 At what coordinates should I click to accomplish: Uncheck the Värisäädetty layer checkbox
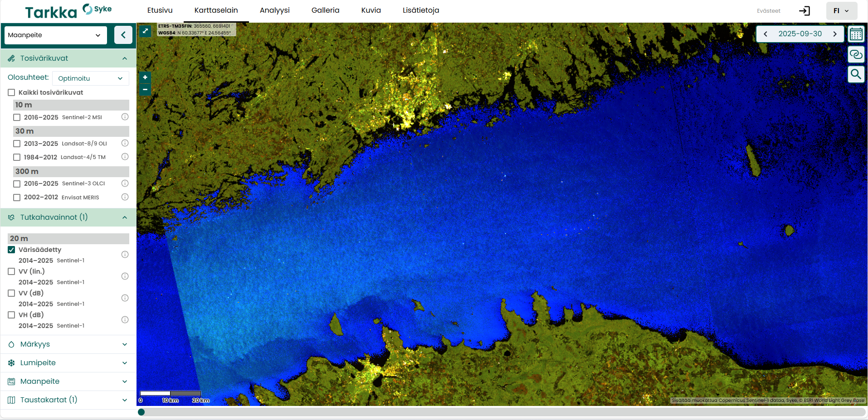(12, 250)
